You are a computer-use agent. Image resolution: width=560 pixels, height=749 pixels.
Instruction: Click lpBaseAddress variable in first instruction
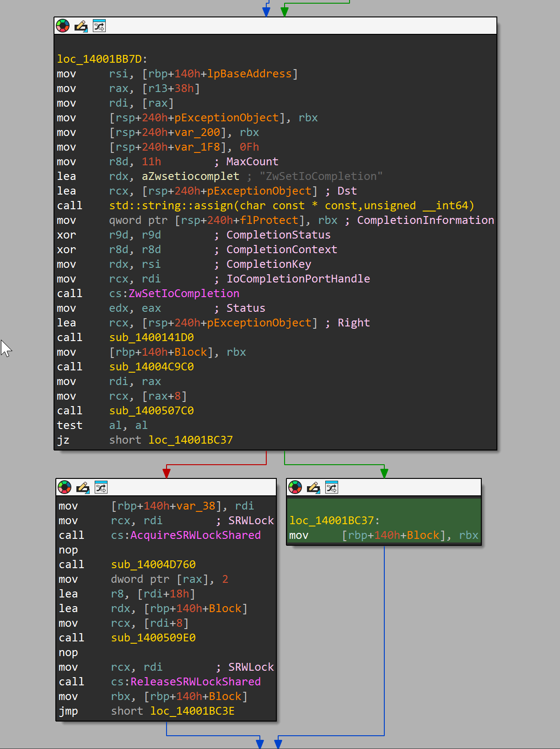[249, 74]
